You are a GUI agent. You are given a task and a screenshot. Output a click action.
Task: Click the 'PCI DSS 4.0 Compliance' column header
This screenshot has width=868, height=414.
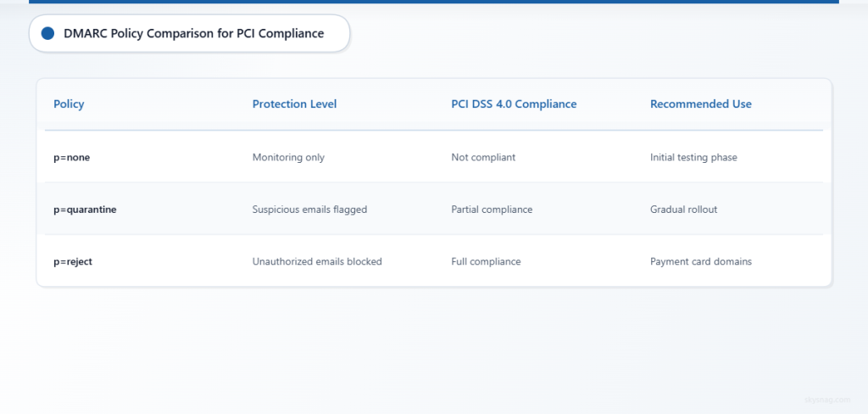pos(514,104)
